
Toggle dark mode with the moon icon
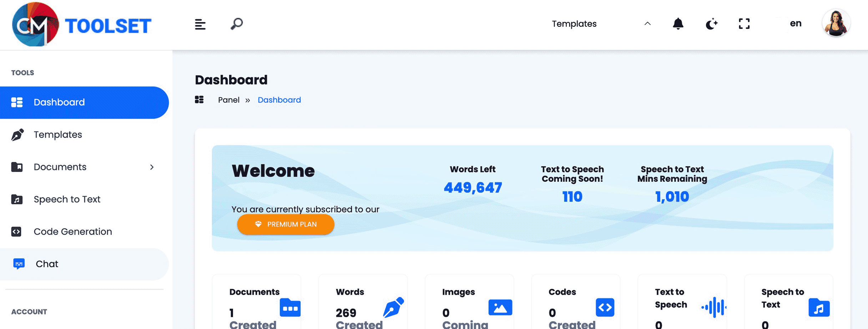(x=712, y=24)
